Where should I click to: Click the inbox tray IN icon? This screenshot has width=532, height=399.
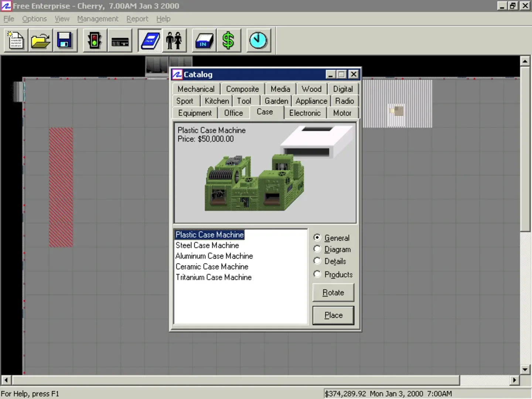pyautogui.click(x=204, y=40)
